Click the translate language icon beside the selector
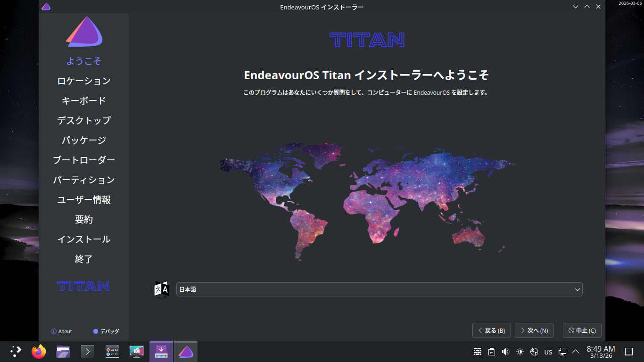This screenshot has width=644, height=362. (162, 289)
